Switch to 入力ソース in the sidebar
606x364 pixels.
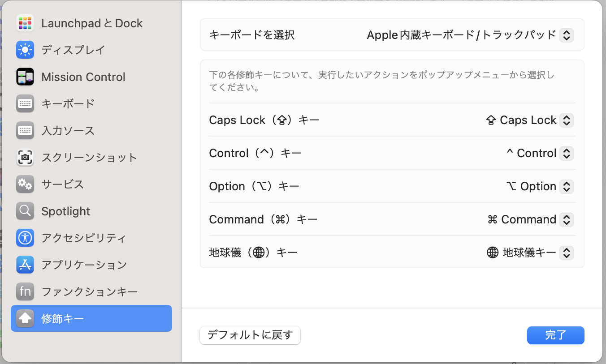pos(68,130)
